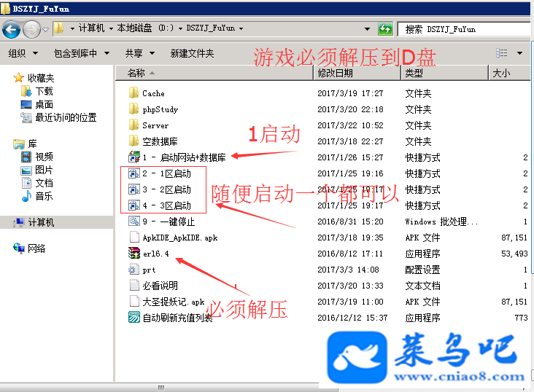The width and height of the screenshot is (534, 392).
Task: Click the 新建文件夹 button
Action: [x=192, y=53]
